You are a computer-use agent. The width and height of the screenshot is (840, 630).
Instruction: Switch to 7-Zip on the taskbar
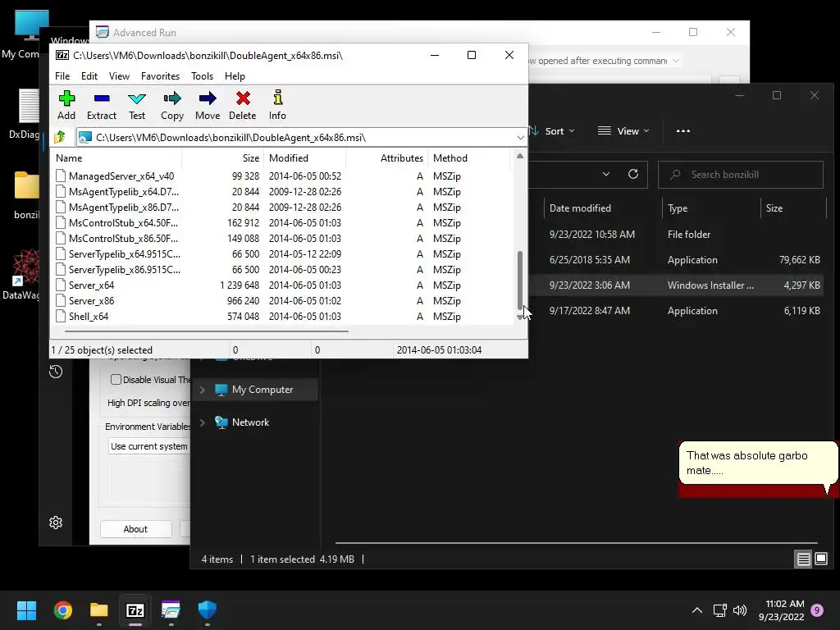point(135,610)
